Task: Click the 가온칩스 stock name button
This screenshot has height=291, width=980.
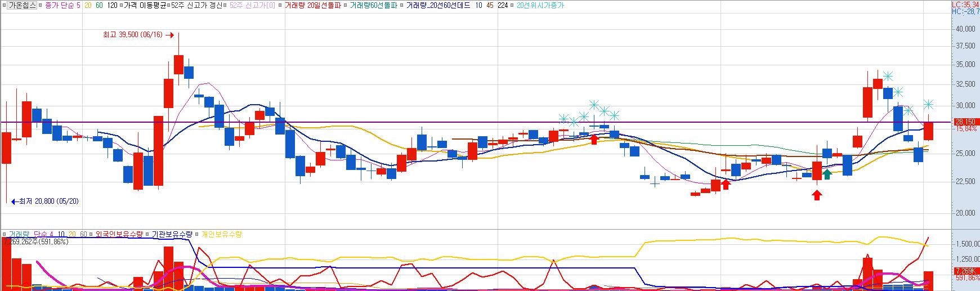Action: 23,5
